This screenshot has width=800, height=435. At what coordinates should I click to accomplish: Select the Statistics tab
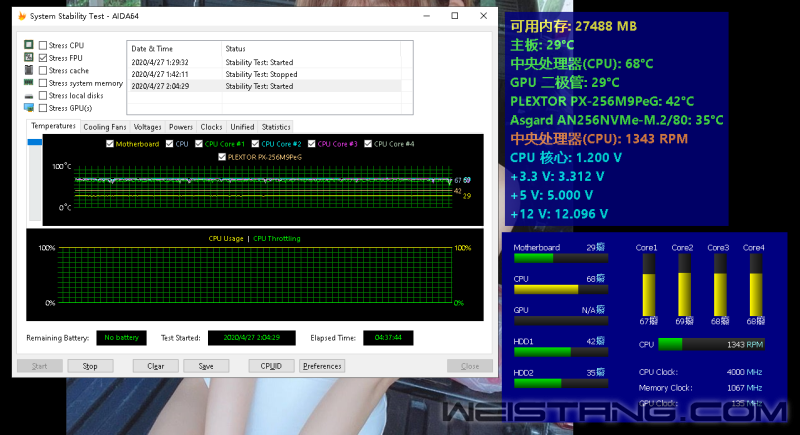click(x=276, y=127)
